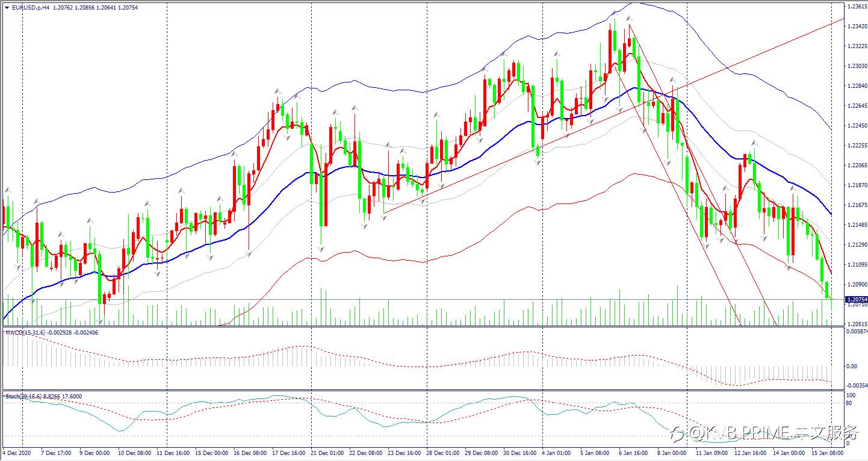
Task: Click the 15 Jan 08:00 time axis label
Action: [827, 453]
